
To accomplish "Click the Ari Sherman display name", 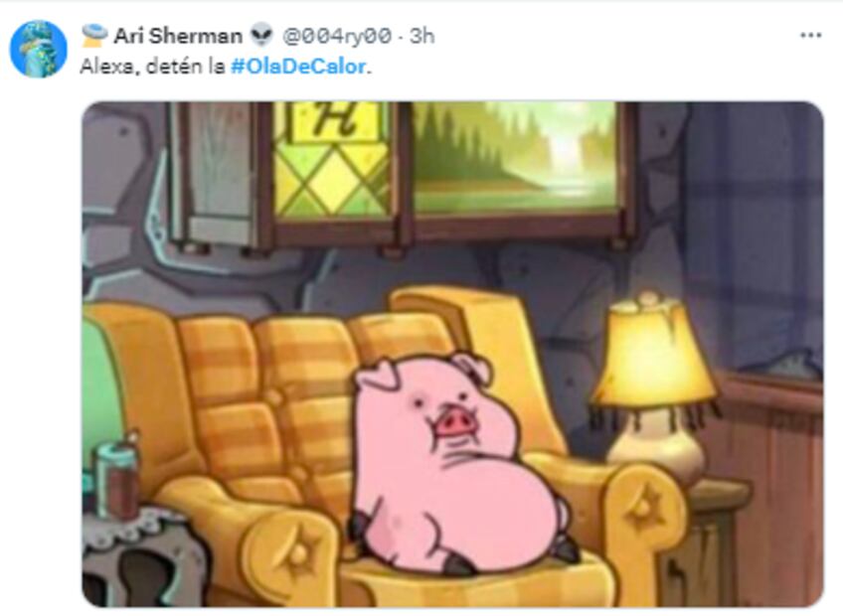I will 178,36.
